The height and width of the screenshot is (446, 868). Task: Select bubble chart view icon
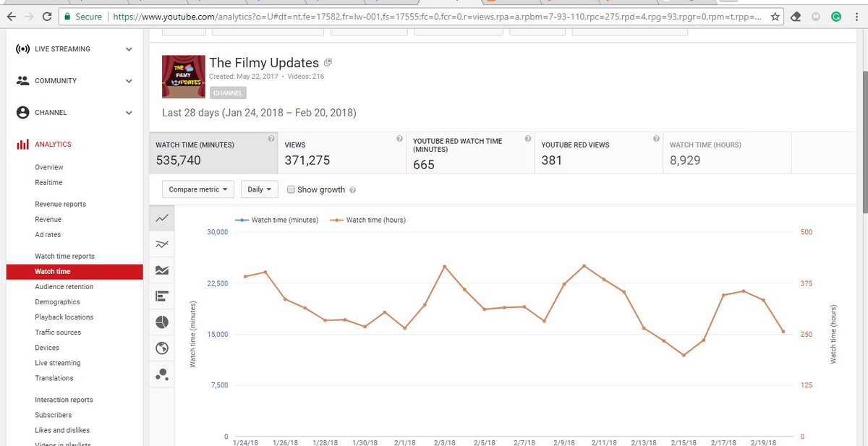[162, 374]
